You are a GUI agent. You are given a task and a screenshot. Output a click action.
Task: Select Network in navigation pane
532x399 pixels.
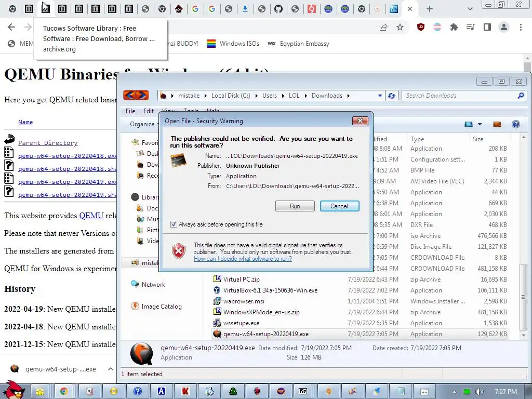153,285
